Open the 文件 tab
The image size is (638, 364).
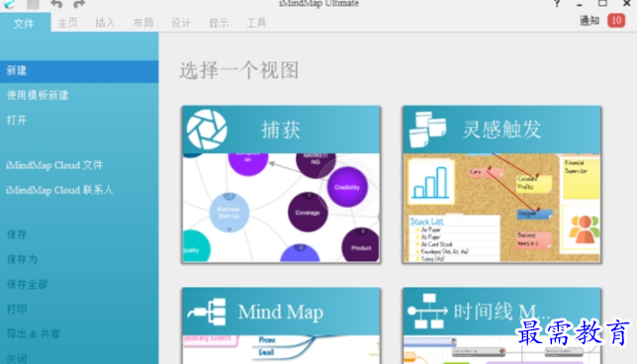pyautogui.click(x=24, y=23)
